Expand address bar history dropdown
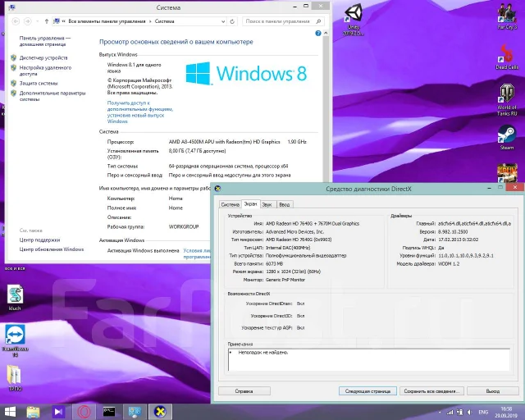Viewport: 525px width, 420px height. pyautogui.click(x=223, y=21)
